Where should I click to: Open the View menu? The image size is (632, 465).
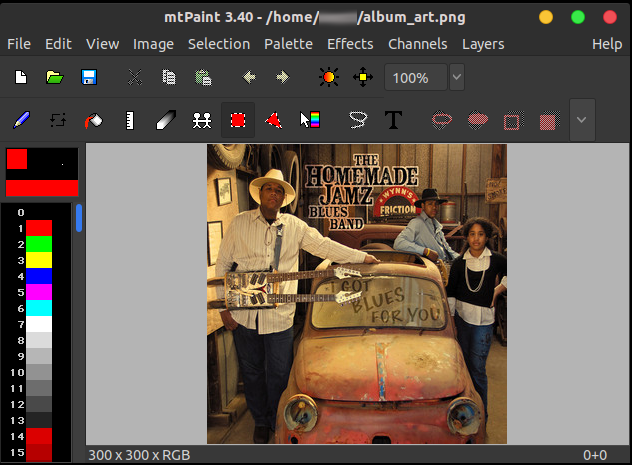point(102,44)
